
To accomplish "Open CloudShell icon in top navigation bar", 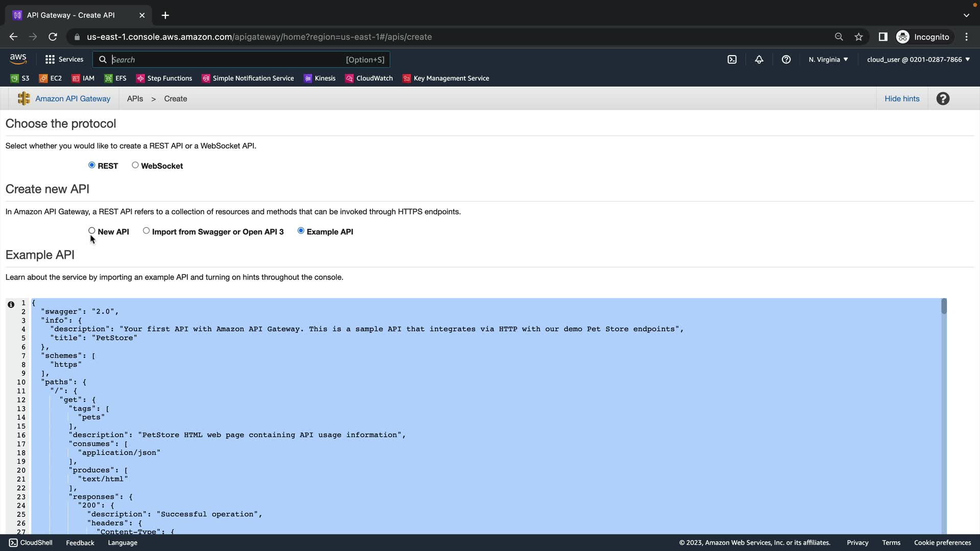I will pos(732,60).
